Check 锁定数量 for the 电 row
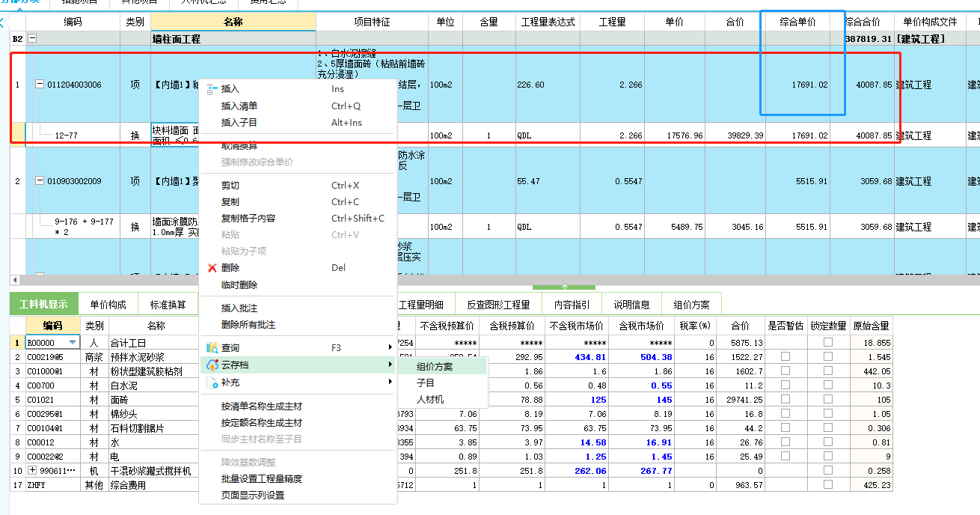The image size is (980, 515). coord(828,457)
